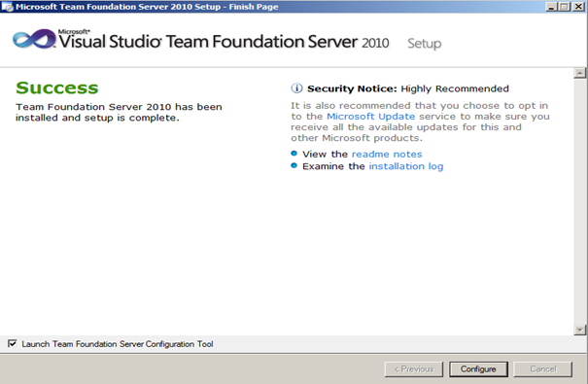Open the installation log link
The width and height of the screenshot is (588, 384).
pyautogui.click(x=406, y=166)
